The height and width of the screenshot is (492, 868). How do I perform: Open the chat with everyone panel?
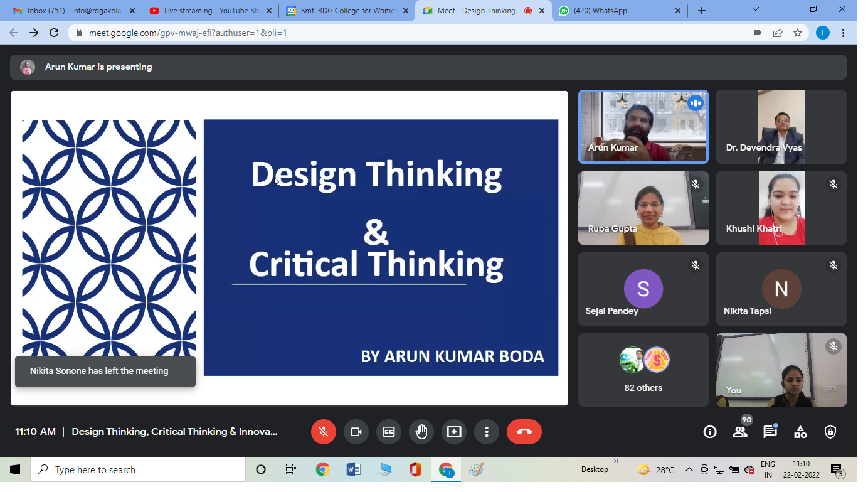(770, 432)
